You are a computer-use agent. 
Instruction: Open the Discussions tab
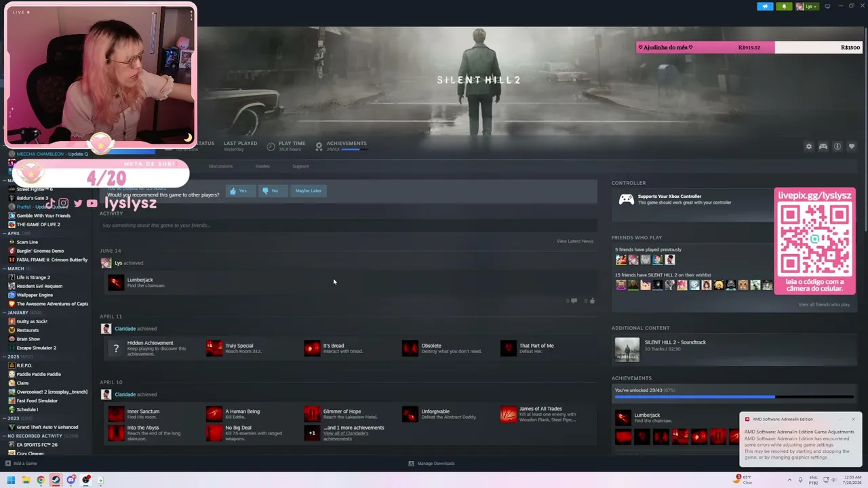[220, 166]
